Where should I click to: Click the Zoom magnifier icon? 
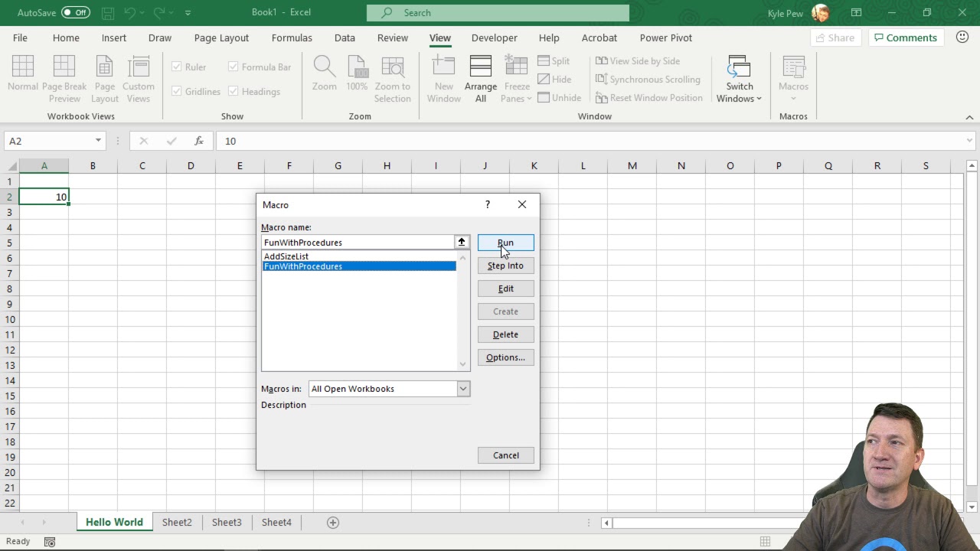coord(325,67)
